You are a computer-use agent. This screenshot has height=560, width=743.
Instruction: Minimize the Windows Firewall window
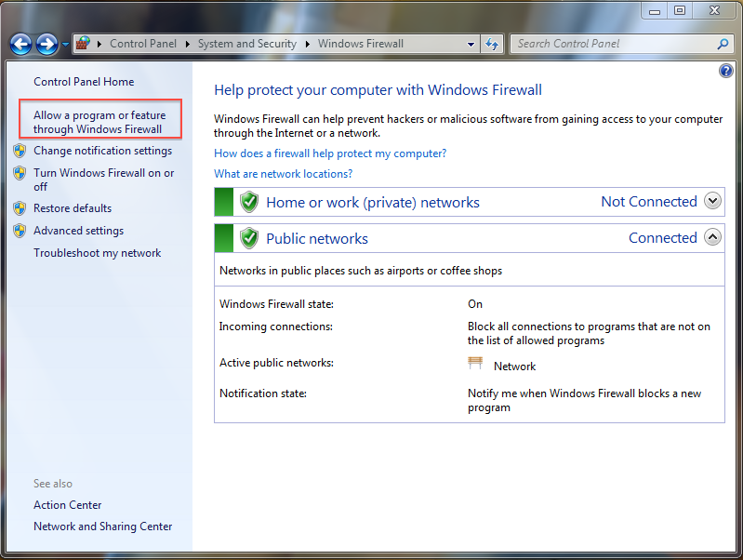click(655, 10)
